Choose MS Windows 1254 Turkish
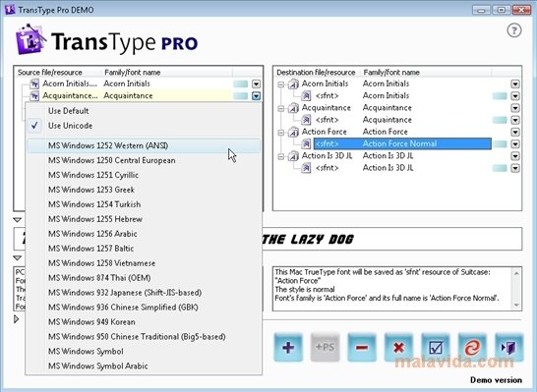Image resolution: width=537 pixels, height=392 pixels. coord(144,204)
